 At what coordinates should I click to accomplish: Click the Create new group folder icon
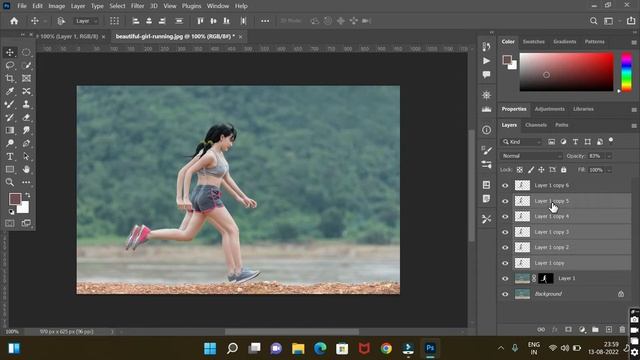click(x=595, y=329)
